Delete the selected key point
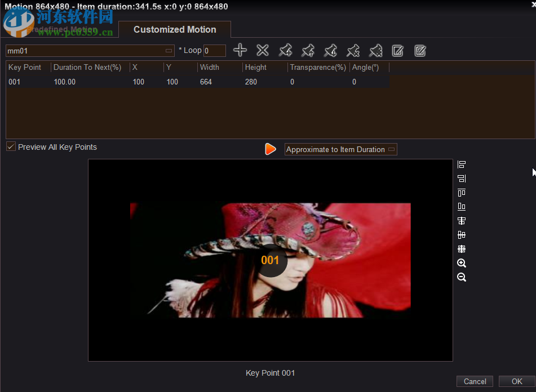Screen dimensions: 536x392 pyautogui.click(x=262, y=50)
